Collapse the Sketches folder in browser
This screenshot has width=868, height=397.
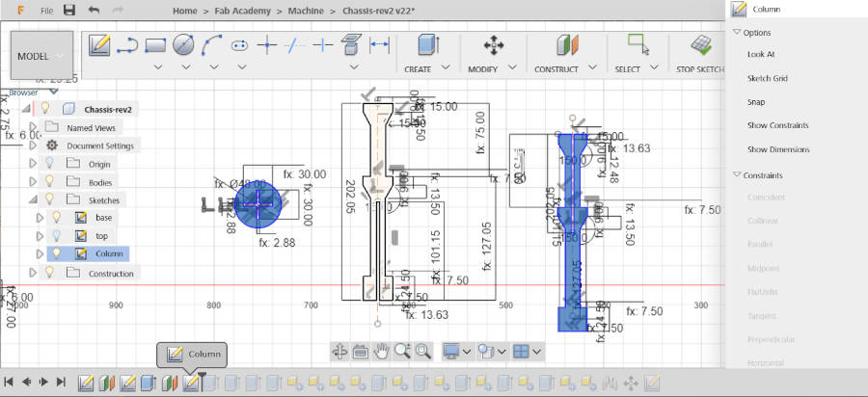click(x=33, y=200)
